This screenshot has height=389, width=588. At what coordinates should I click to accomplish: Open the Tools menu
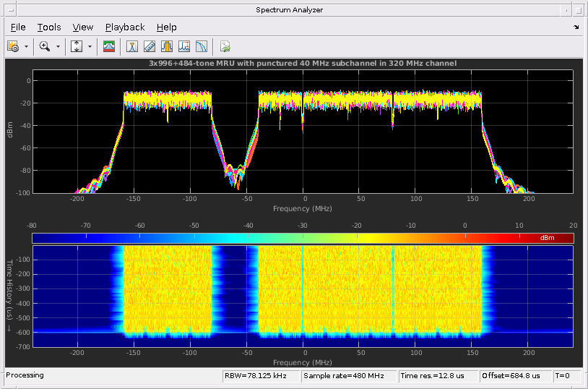click(x=49, y=27)
